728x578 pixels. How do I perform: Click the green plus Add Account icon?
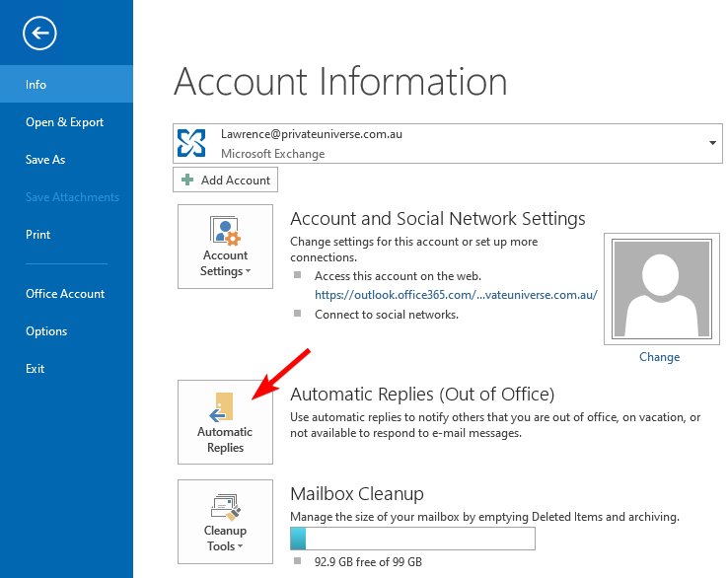pos(187,181)
